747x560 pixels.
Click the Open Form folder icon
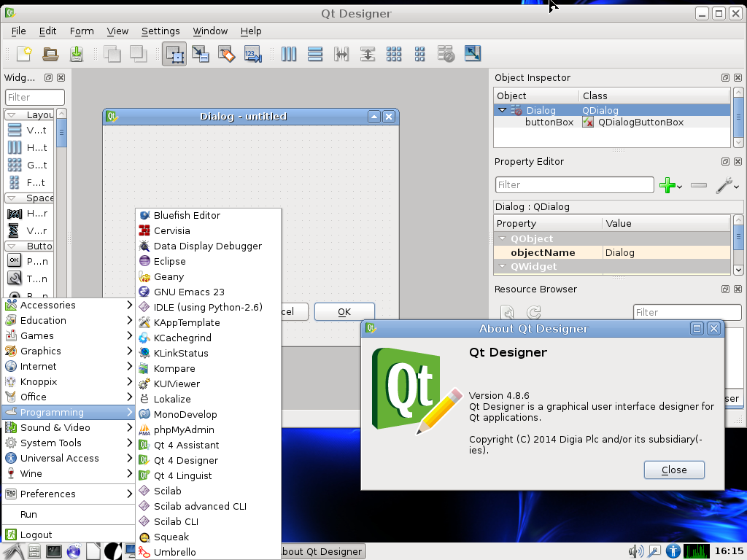click(50, 53)
